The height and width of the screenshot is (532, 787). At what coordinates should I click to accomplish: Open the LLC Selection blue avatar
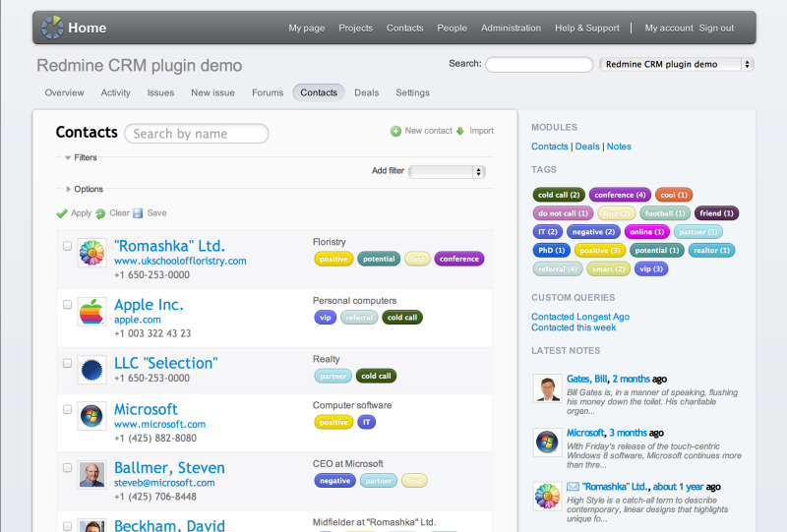[x=91, y=370]
